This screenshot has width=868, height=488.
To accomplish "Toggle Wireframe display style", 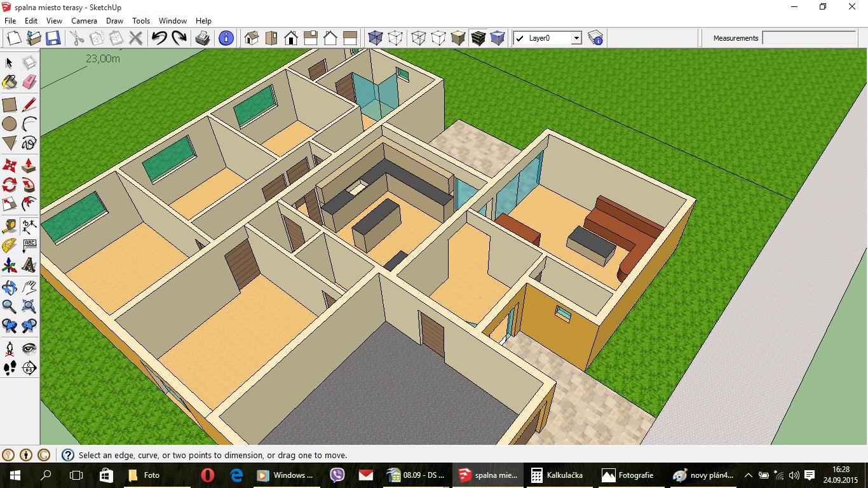I will point(418,38).
